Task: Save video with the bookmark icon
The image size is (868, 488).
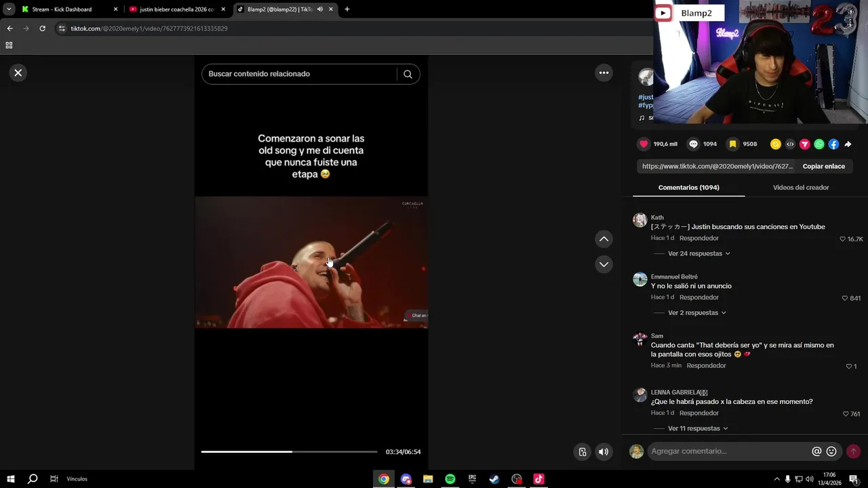Action: (x=732, y=144)
